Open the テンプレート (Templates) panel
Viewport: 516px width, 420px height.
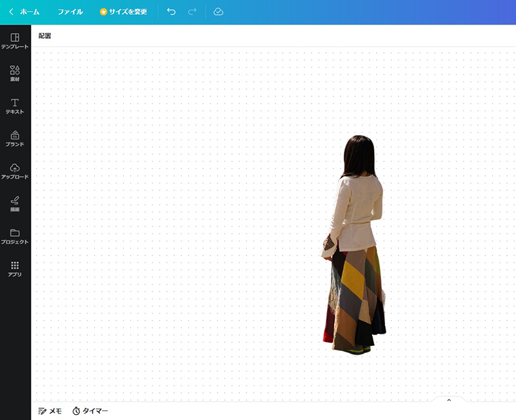[x=14, y=39]
